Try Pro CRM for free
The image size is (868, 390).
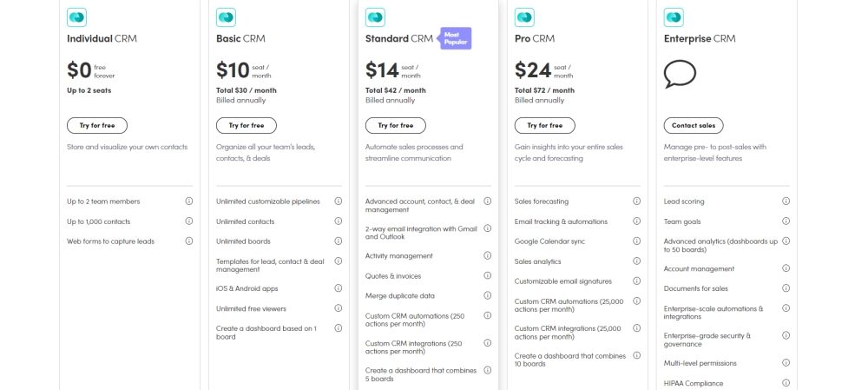pos(544,125)
